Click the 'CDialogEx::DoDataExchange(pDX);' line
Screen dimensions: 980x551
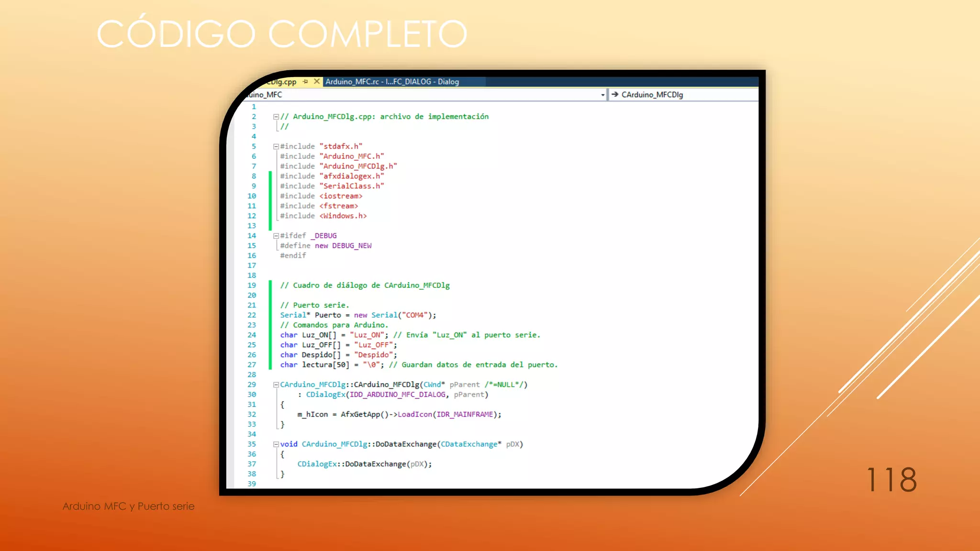(364, 464)
